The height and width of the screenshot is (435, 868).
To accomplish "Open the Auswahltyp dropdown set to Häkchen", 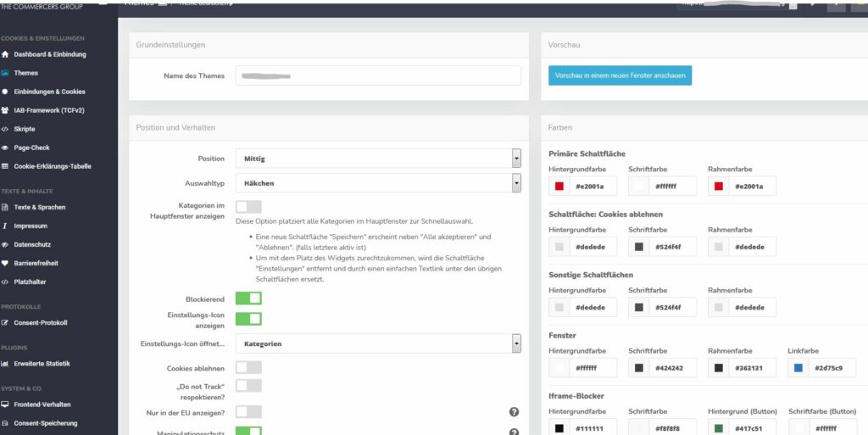I will tap(378, 183).
